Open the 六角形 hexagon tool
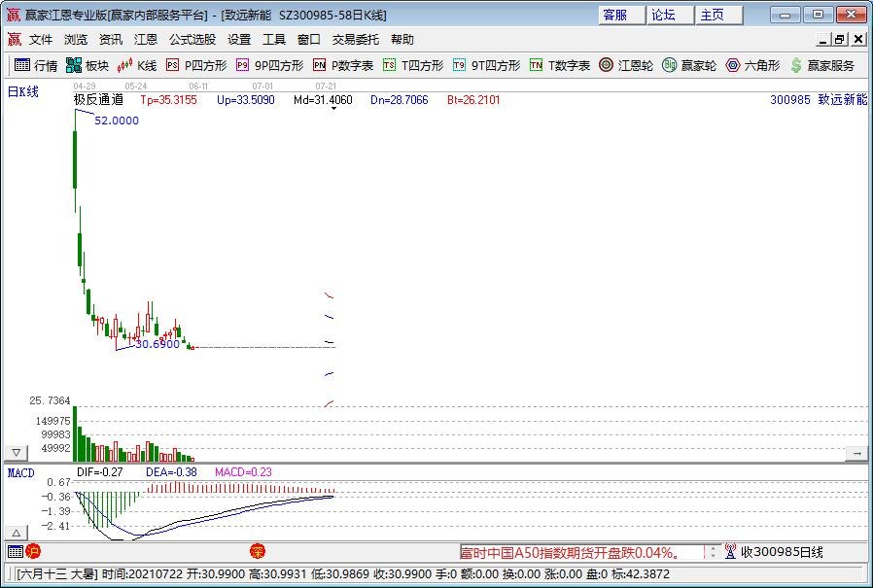 click(x=752, y=66)
